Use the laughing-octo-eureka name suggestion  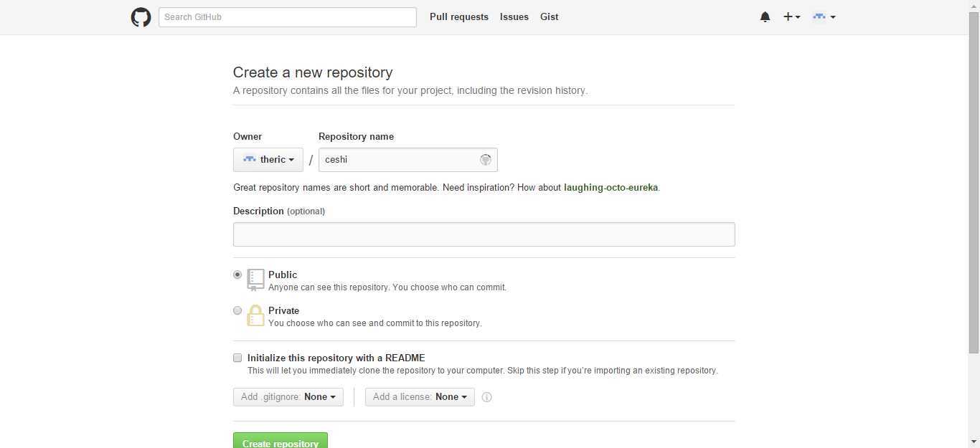point(611,188)
